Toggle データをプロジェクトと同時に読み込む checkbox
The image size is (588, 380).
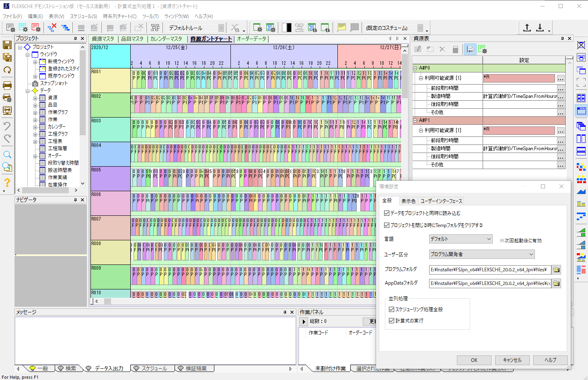click(x=387, y=213)
